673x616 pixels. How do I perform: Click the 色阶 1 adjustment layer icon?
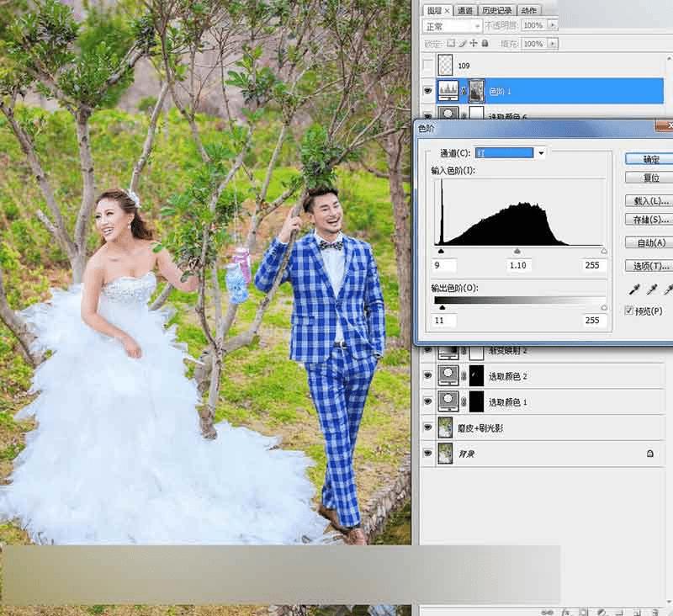pos(447,90)
